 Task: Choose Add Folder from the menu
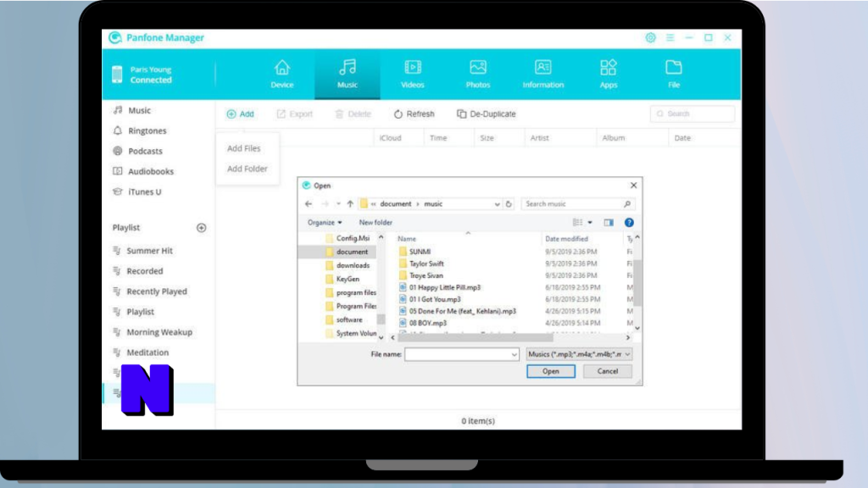247,169
